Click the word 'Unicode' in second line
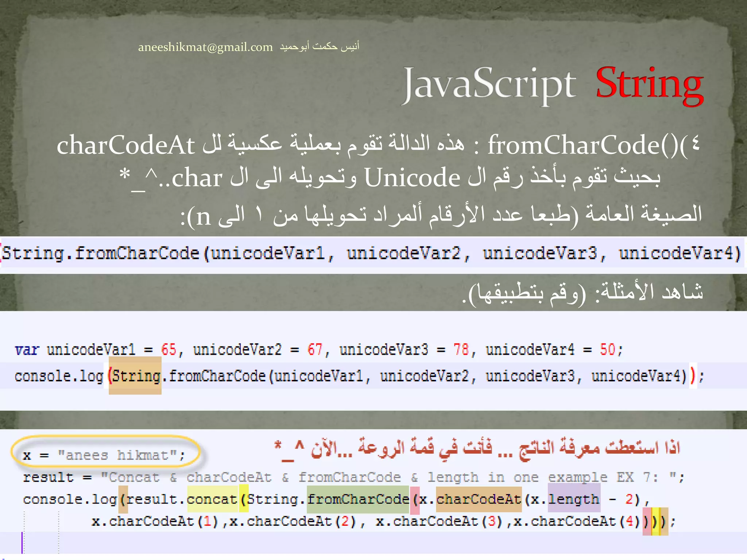 coord(412,178)
